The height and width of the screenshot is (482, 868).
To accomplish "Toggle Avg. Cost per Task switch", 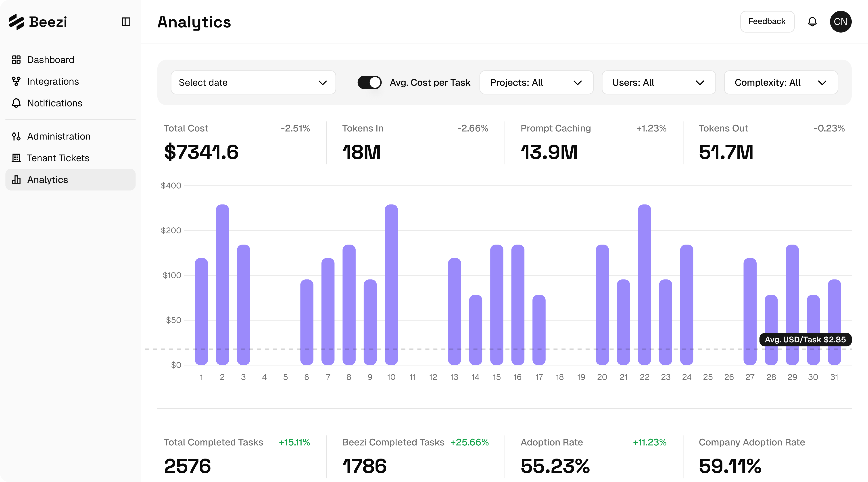I will coord(369,83).
